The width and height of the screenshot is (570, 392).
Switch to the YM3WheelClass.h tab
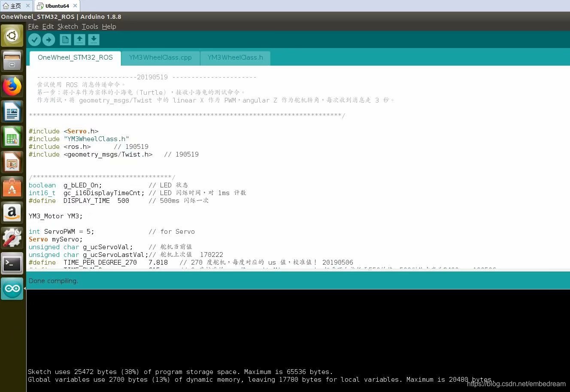tap(235, 57)
